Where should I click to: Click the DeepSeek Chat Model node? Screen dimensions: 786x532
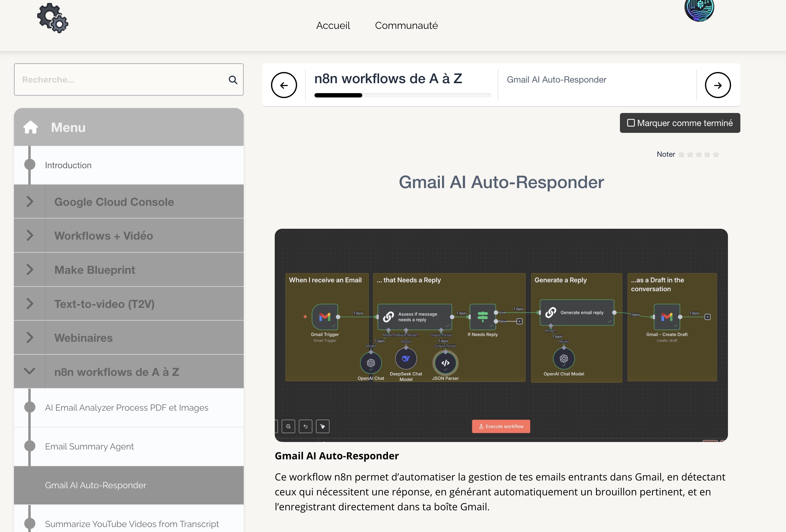pos(406,358)
